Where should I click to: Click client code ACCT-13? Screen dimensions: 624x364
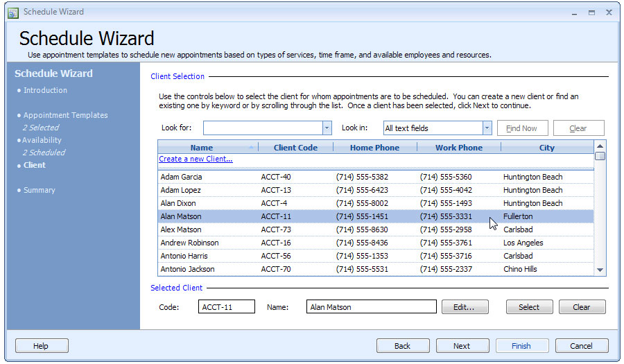276,190
